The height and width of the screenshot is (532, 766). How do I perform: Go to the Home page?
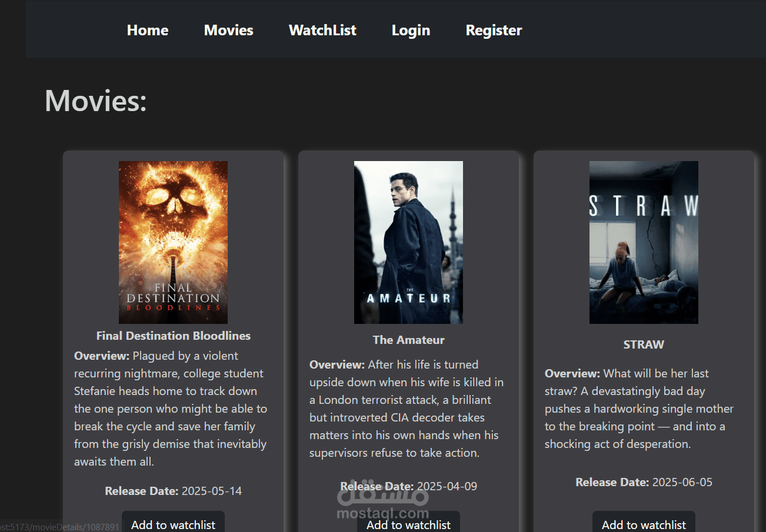point(148,30)
